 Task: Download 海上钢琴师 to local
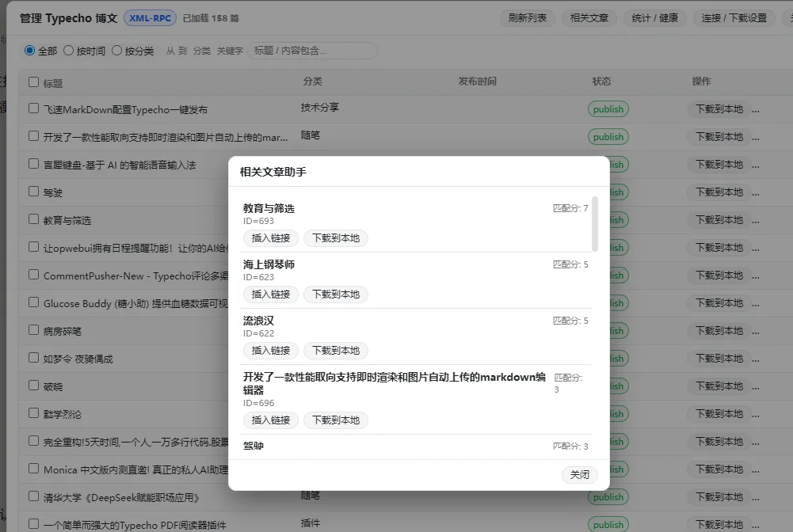coord(335,294)
